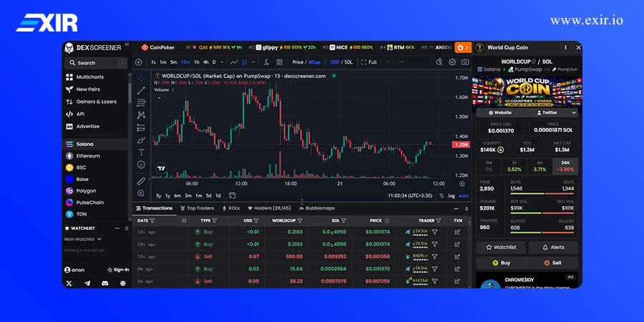This screenshot has height=322, width=644.
Task: Open the Main Watchlist dropdown
Action: tap(82, 239)
